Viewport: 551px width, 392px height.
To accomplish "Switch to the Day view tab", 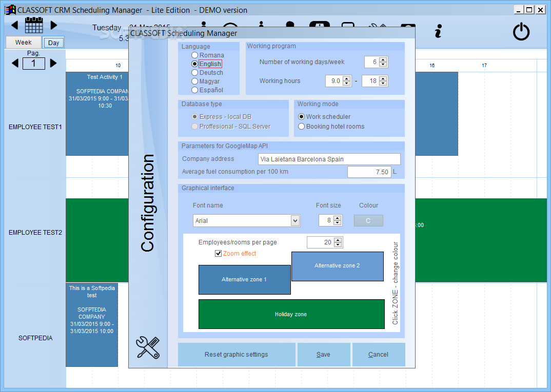I will coord(53,43).
